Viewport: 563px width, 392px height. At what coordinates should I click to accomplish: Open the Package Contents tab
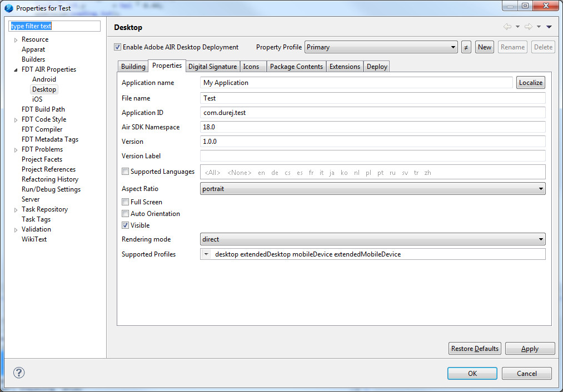296,66
